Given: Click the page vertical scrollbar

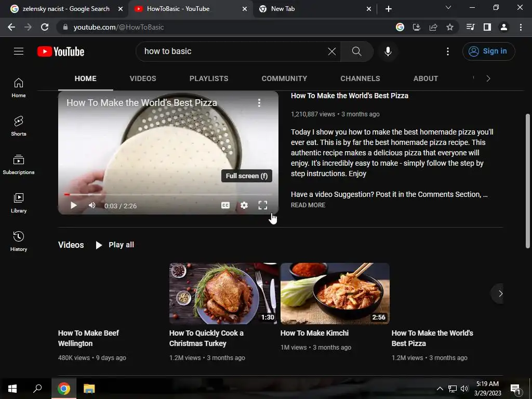Looking at the screenshot, I should (528, 180).
